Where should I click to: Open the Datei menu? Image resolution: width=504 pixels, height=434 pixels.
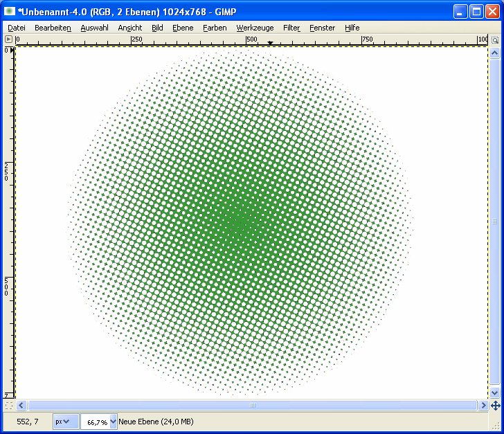(17, 28)
